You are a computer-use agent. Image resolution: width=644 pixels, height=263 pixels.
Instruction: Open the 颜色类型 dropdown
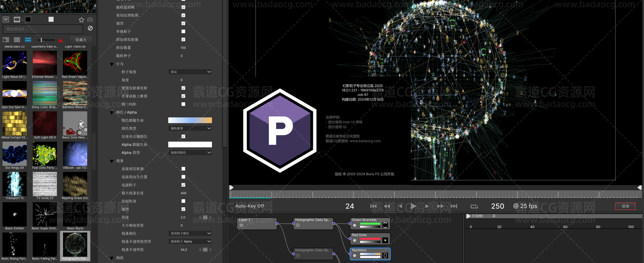190,128
